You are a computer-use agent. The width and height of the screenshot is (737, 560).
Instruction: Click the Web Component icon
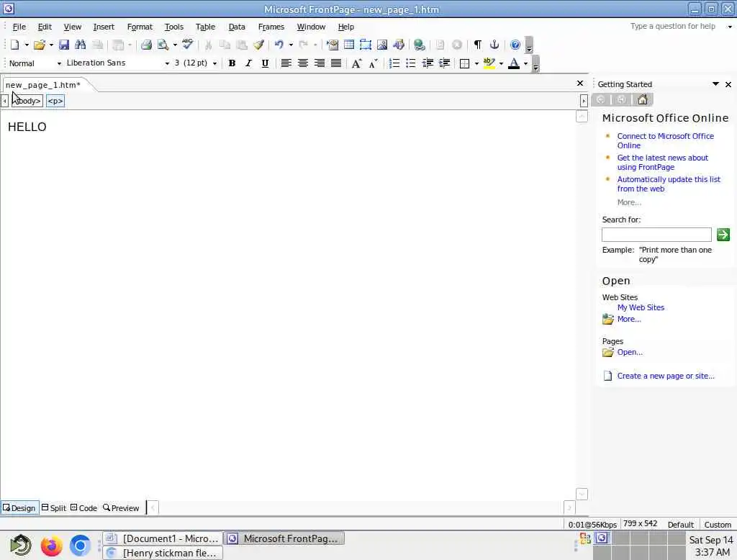(333, 45)
